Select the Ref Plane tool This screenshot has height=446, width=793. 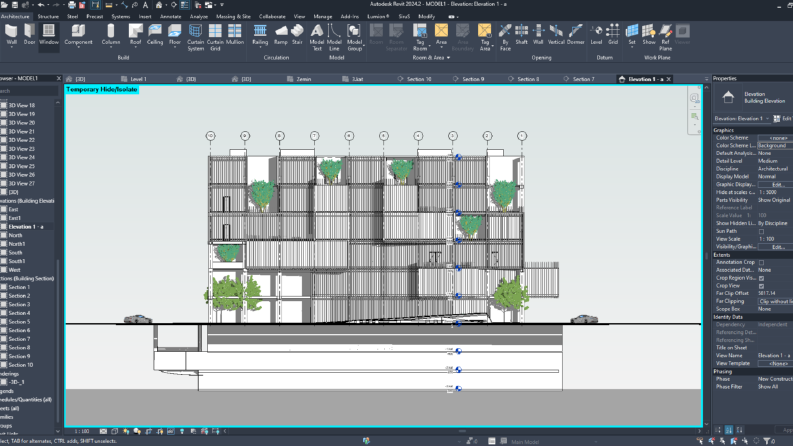(666, 37)
